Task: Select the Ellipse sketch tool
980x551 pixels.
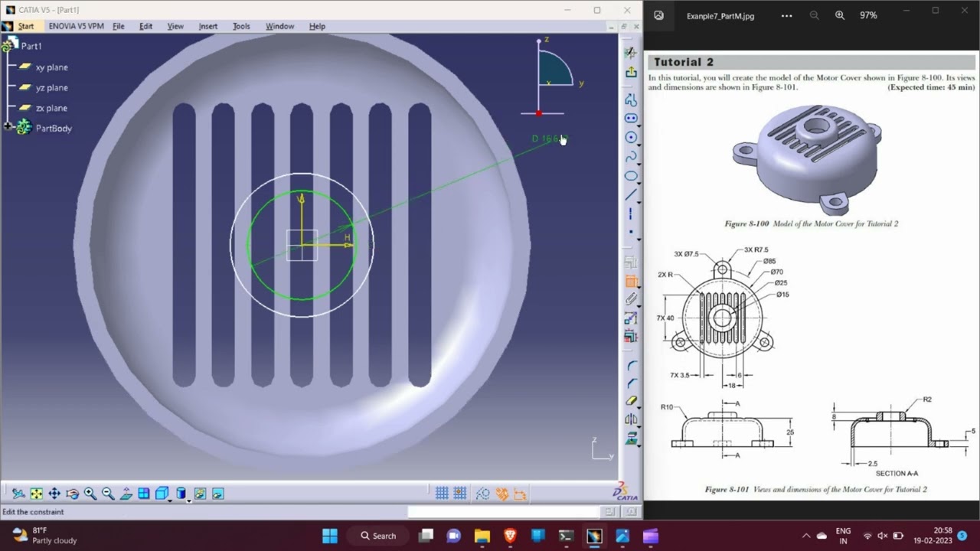Action: pyautogui.click(x=631, y=176)
